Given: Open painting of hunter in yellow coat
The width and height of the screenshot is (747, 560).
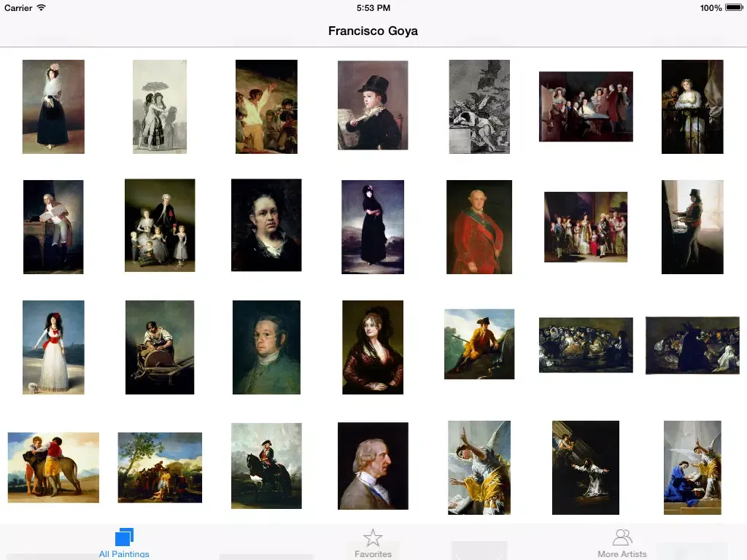Looking at the screenshot, I should 479,344.
